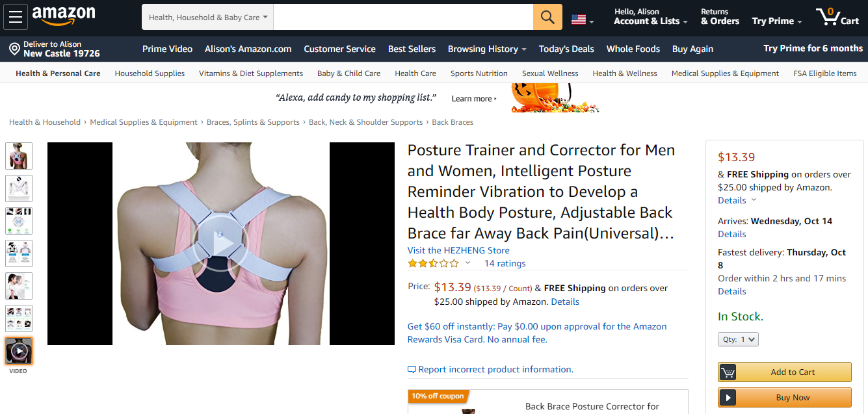Expand the Browsing History menu

[x=487, y=49]
